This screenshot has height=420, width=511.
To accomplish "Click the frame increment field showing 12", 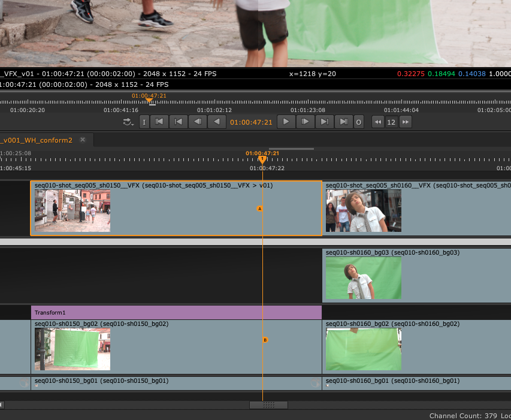I will coord(392,122).
